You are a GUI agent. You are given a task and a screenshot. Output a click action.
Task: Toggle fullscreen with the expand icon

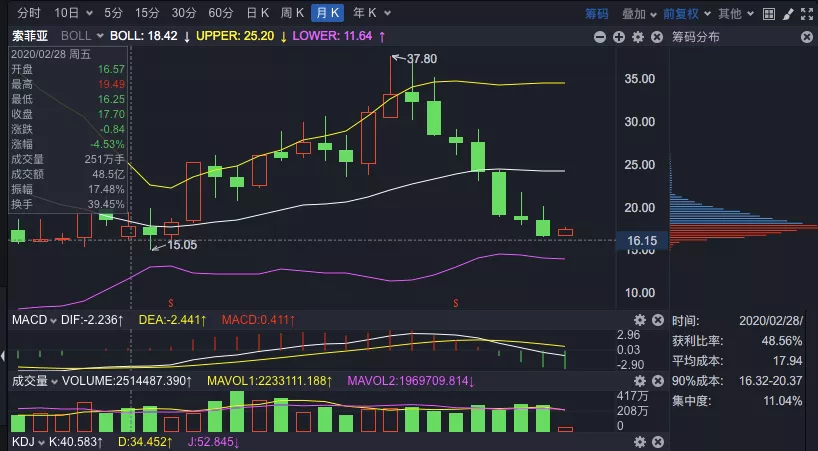807,14
